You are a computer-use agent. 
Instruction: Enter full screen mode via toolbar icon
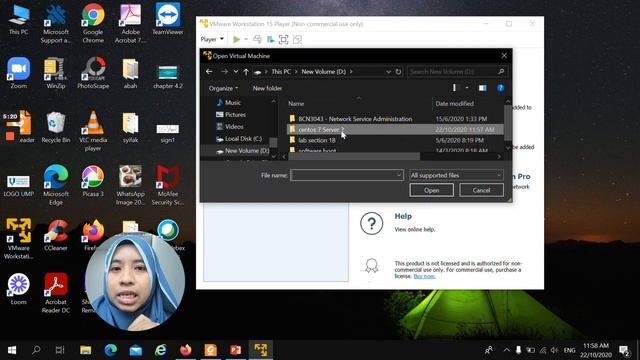pyautogui.click(x=283, y=40)
